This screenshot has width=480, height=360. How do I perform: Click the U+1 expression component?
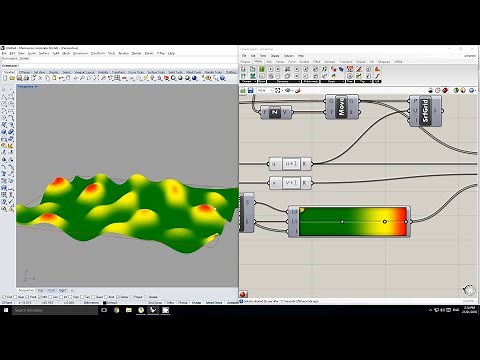pos(290,164)
